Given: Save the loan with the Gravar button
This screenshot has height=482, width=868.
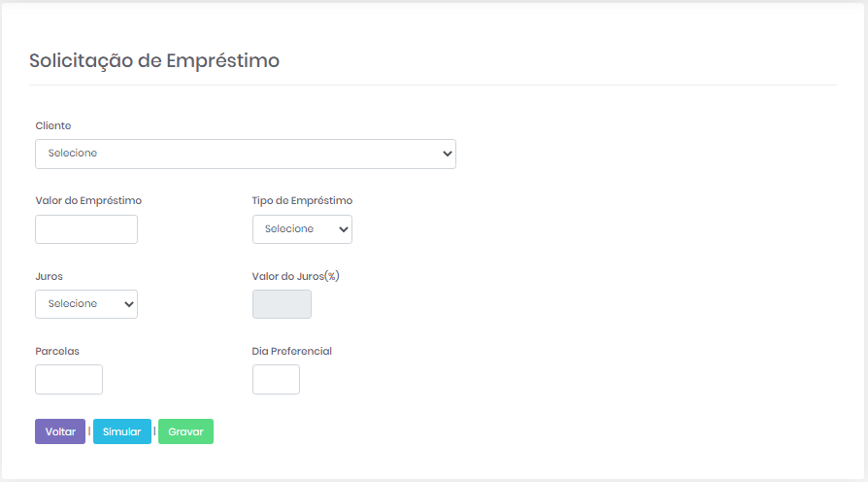Looking at the screenshot, I should [x=185, y=431].
